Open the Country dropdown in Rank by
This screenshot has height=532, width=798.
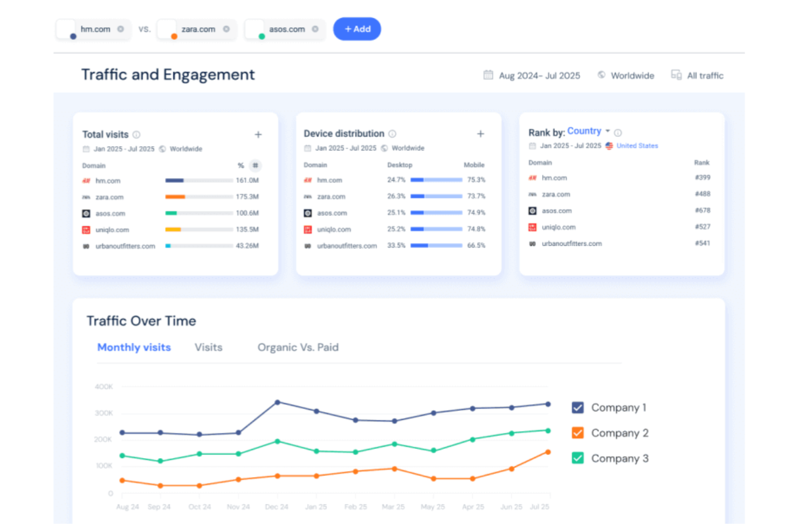[x=589, y=131]
